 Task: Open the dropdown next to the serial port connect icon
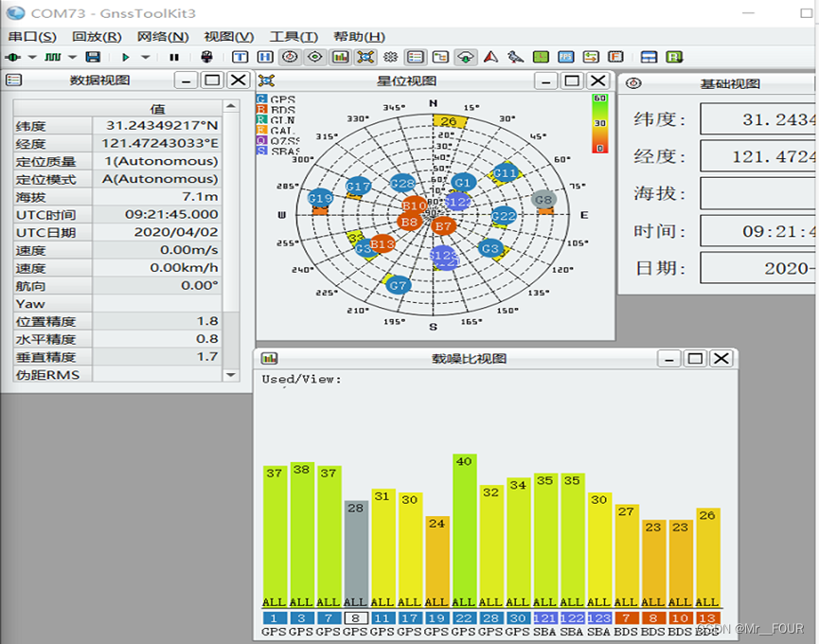(x=32, y=57)
